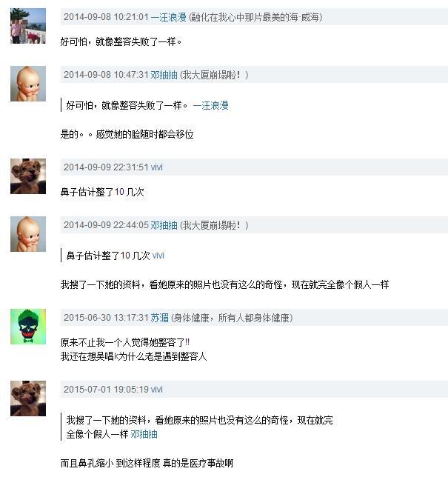This screenshot has height=477, width=448.
Task: Open the seaside photo avatar of 一汪浪漫
Action: [28, 26]
